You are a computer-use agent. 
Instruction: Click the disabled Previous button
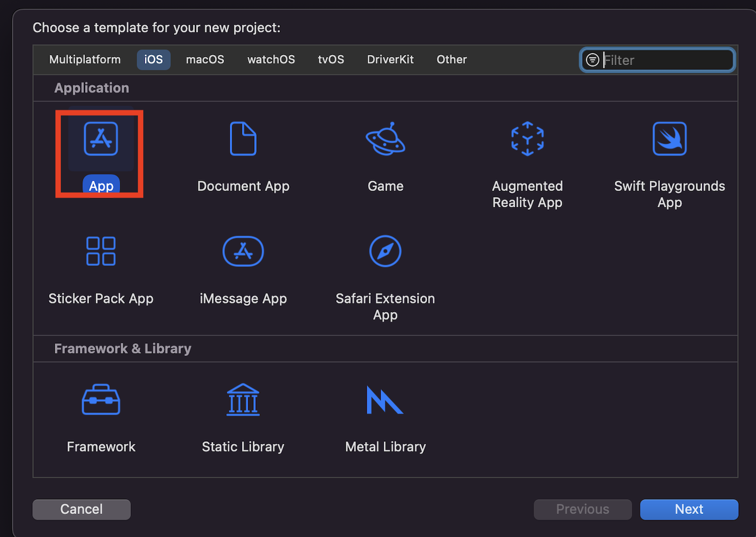point(583,509)
